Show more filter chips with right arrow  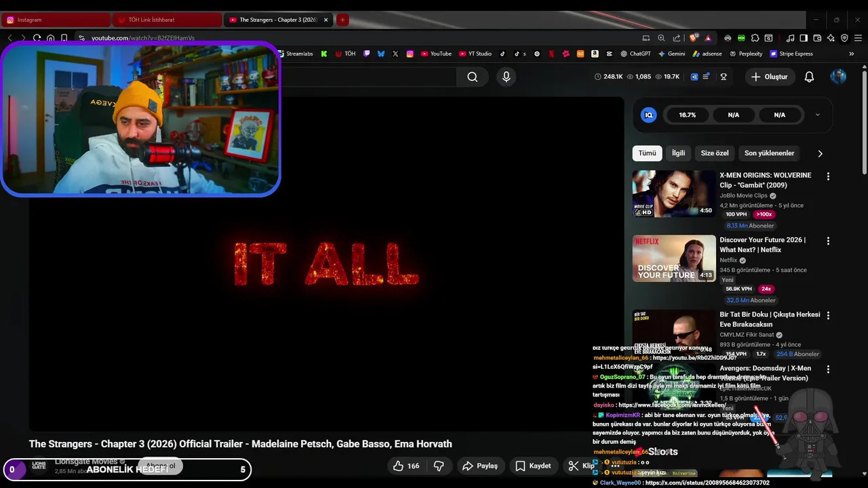pos(820,154)
